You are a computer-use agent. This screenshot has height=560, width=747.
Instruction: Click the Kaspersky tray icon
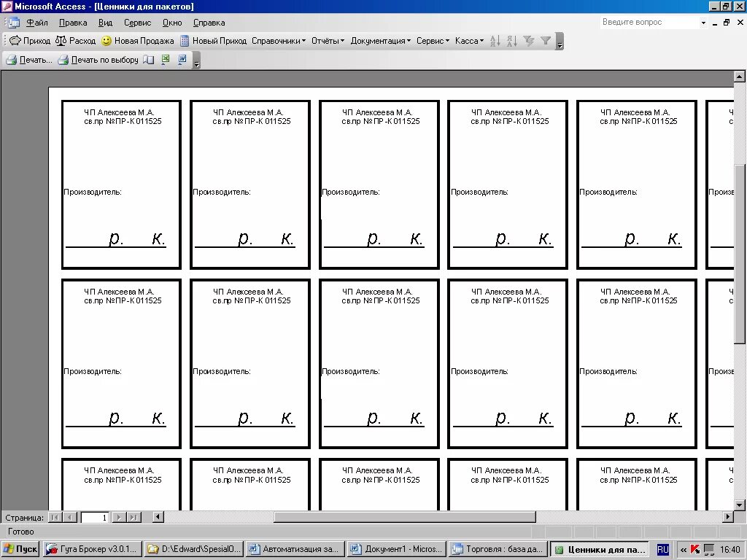click(695, 550)
